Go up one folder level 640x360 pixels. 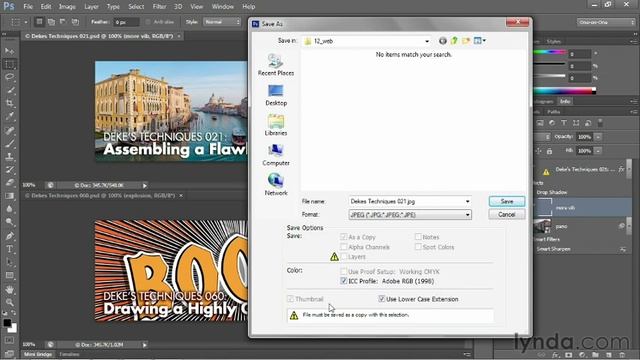coord(454,41)
